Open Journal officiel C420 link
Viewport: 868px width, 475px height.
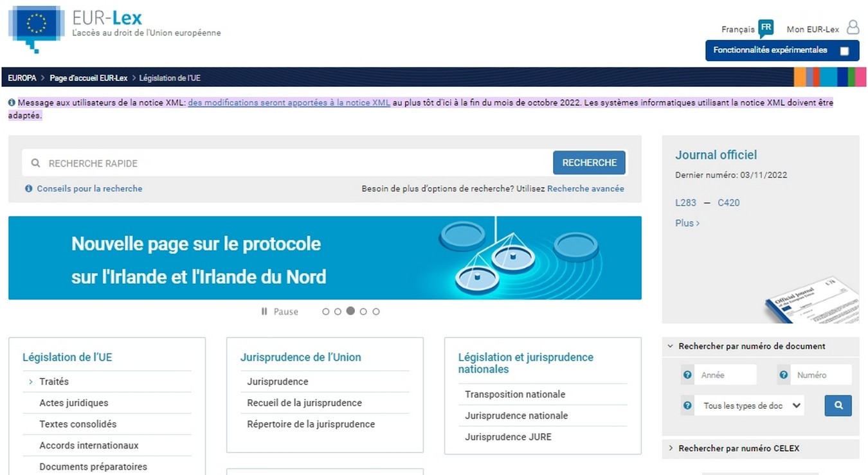[x=728, y=202]
